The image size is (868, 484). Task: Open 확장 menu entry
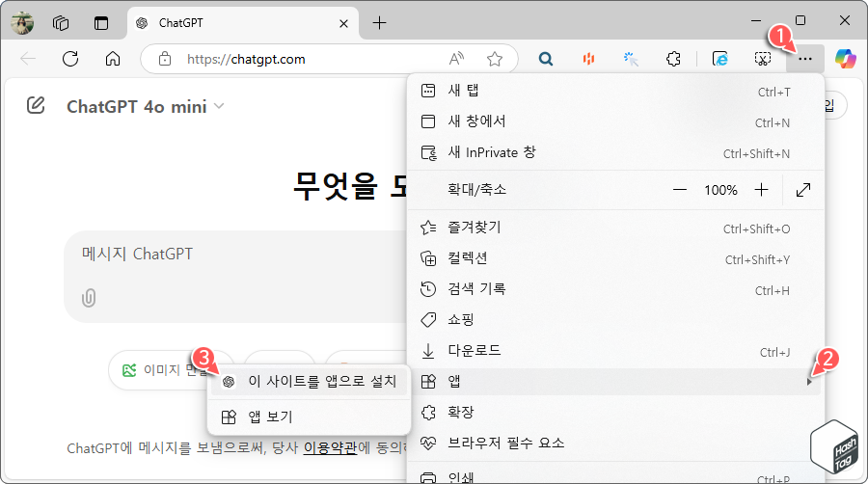click(x=615, y=412)
